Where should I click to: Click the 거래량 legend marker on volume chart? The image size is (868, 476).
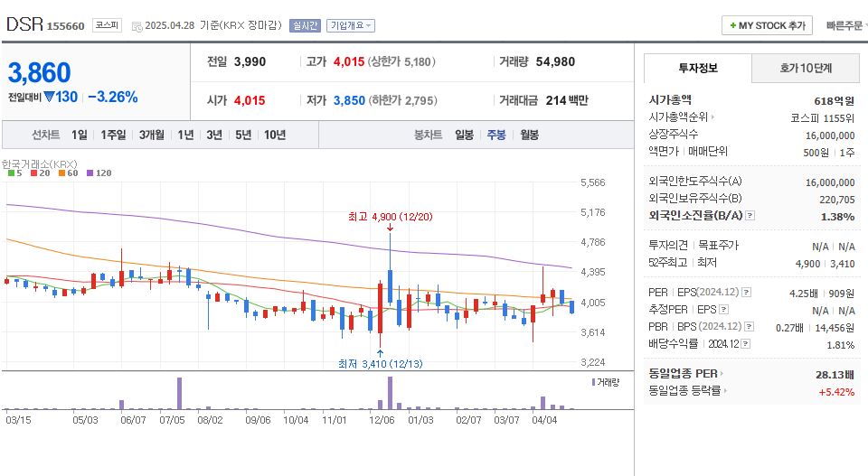[x=593, y=382]
